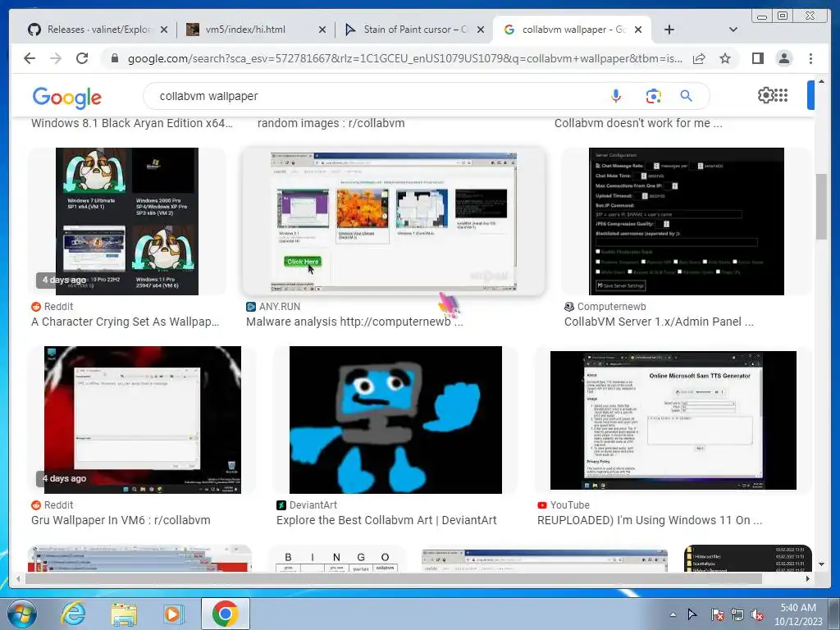This screenshot has width=840, height=630.
Task: Open the tab search dropdown chevron
Action: 733,30
